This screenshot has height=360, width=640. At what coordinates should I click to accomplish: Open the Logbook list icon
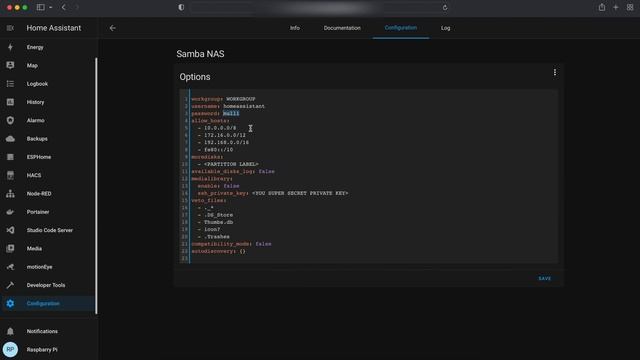coord(10,84)
